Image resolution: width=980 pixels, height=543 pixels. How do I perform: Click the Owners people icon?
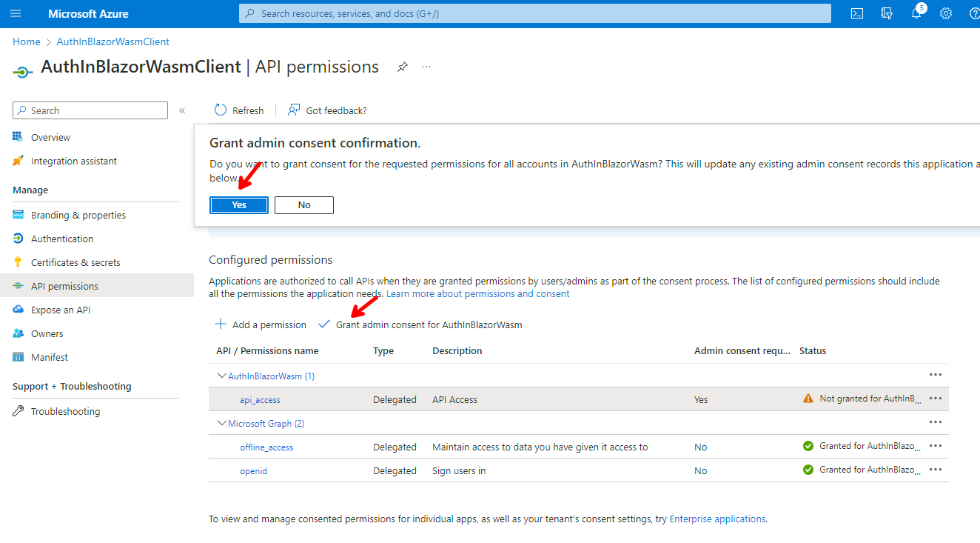click(x=19, y=333)
